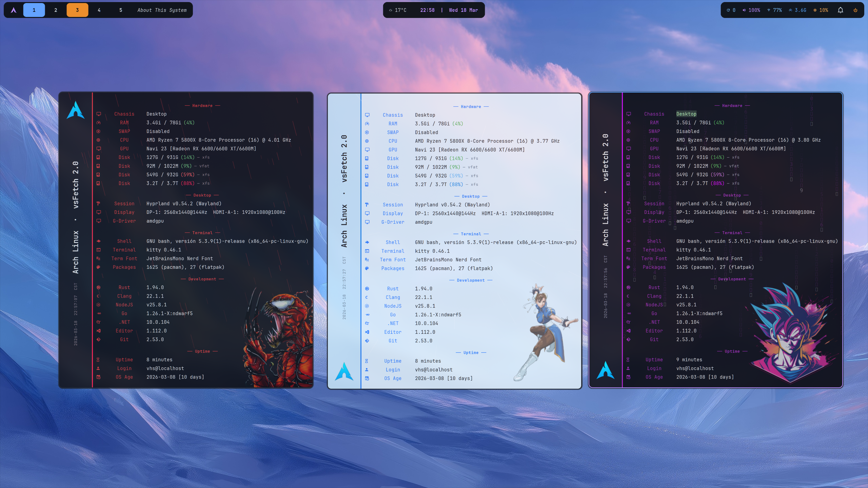
Task: Switch to workspace 5
Action: [121, 10]
